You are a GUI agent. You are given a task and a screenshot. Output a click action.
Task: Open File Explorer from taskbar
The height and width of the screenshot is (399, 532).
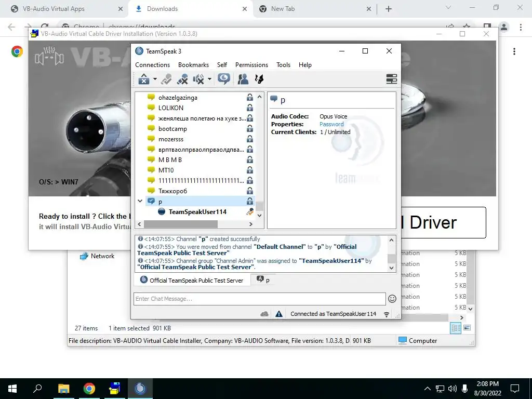point(63,389)
